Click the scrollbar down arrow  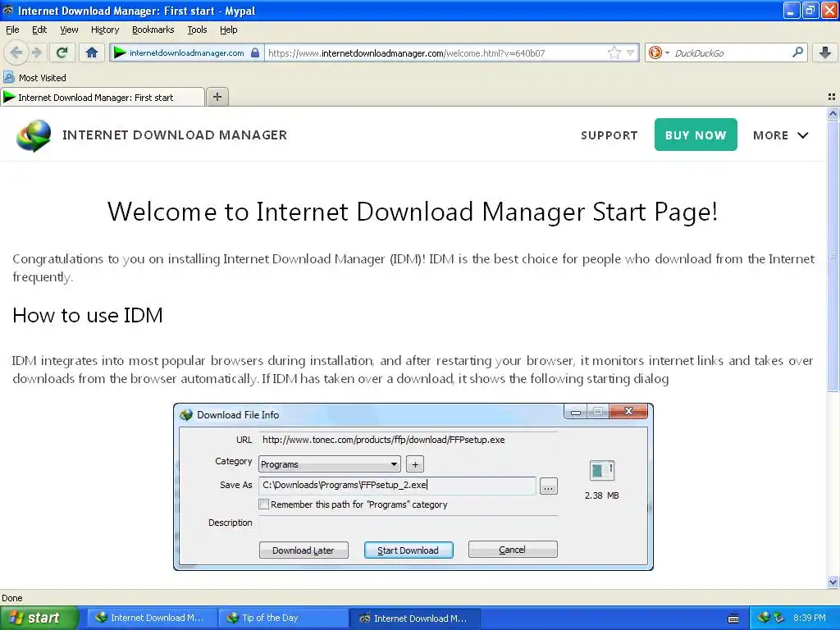(833, 582)
